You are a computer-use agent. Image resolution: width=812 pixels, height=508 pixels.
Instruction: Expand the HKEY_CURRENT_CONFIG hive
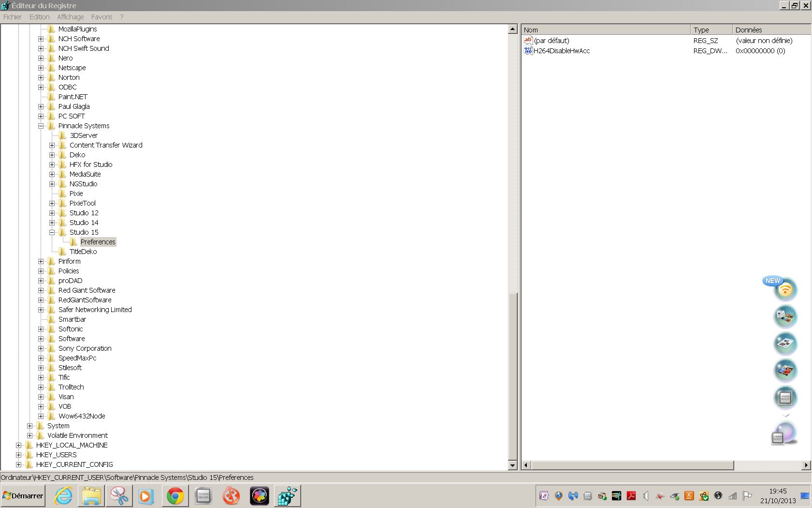click(x=19, y=464)
